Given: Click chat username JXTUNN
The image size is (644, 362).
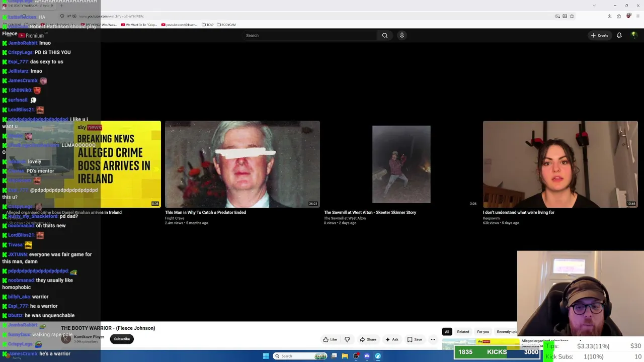Looking at the screenshot, I should 17,254.
